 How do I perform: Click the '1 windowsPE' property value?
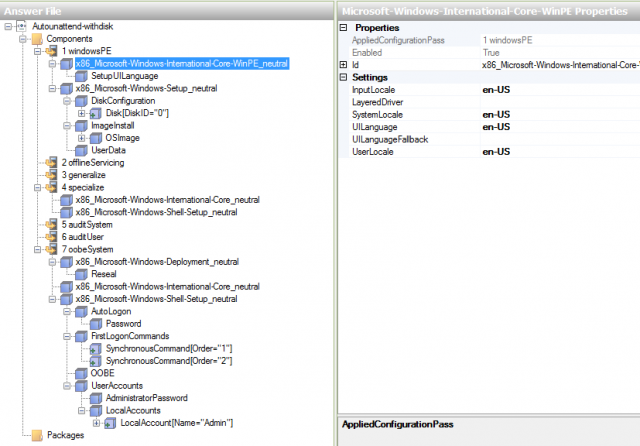coord(507,40)
